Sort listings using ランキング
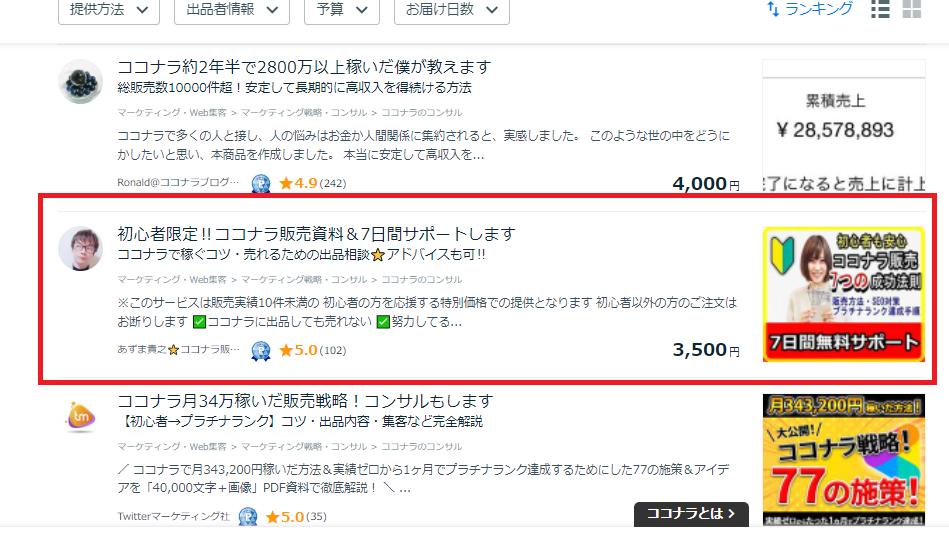This screenshot has width=949, height=539. [x=810, y=9]
